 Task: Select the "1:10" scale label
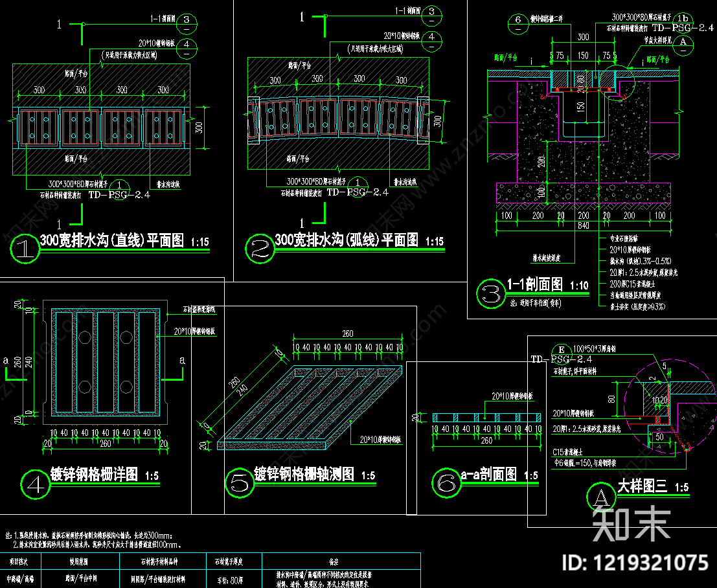579,286
